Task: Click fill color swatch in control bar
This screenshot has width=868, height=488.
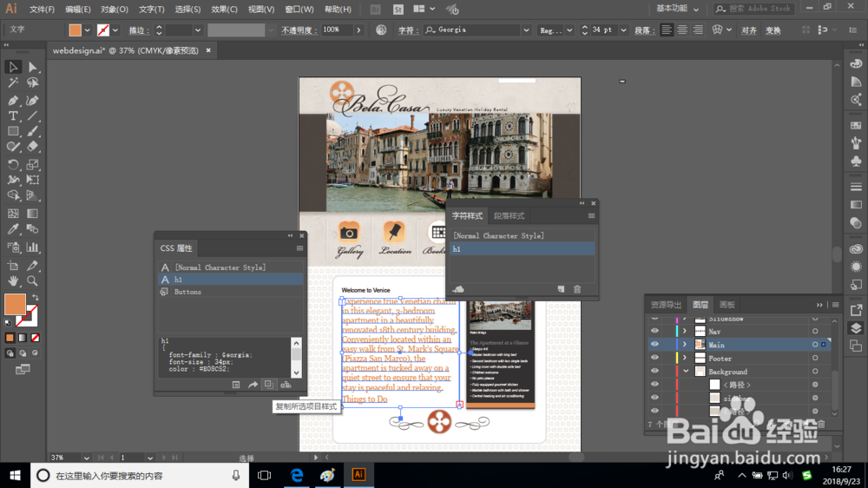Action: click(75, 30)
